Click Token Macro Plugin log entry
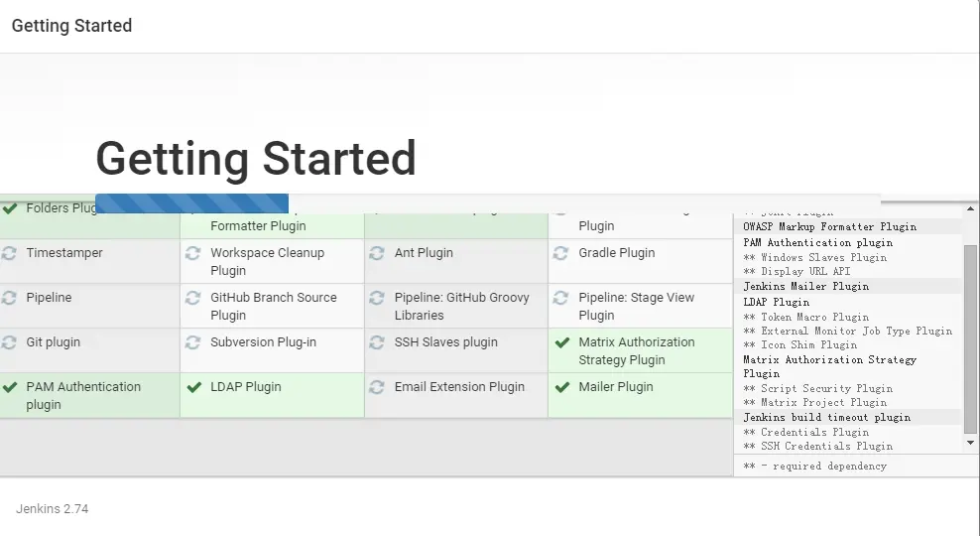980x536 pixels. pos(805,317)
